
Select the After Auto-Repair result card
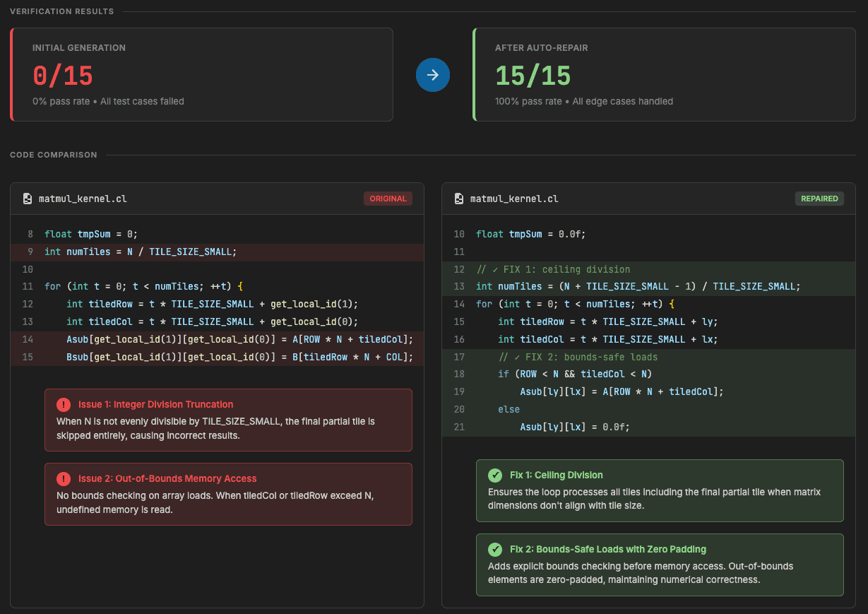[664, 75]
